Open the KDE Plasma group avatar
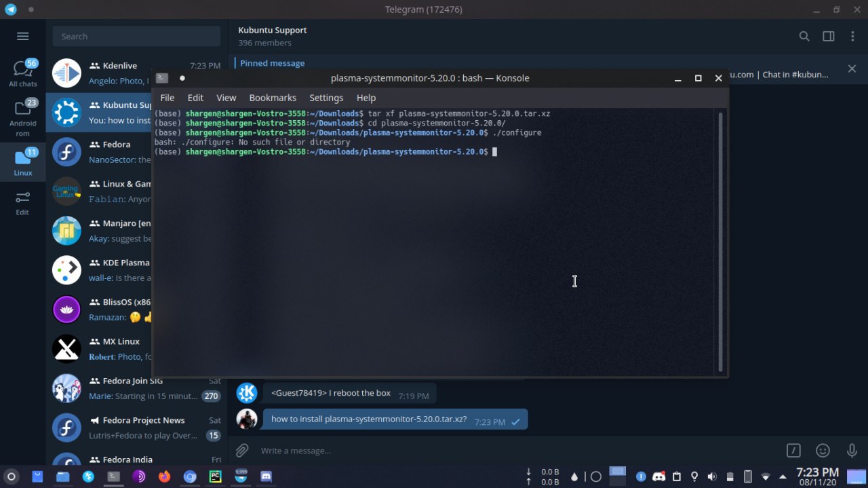Image resolution: width=868 pixels, height=488 pixels. 67,270
